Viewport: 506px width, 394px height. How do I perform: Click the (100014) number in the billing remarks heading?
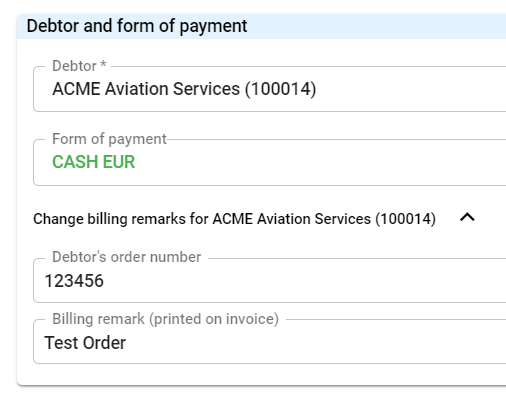pyautogui.click(x=406, y=219)
